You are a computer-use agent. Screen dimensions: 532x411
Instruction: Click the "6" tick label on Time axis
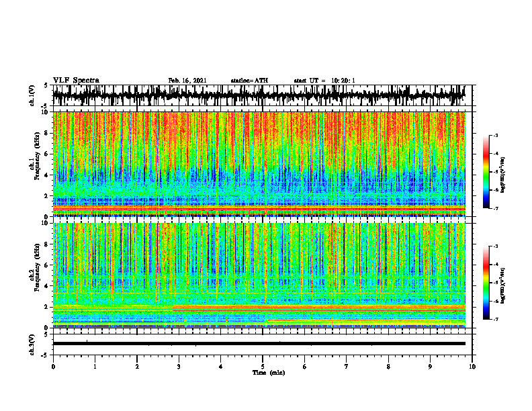(305, 367)
